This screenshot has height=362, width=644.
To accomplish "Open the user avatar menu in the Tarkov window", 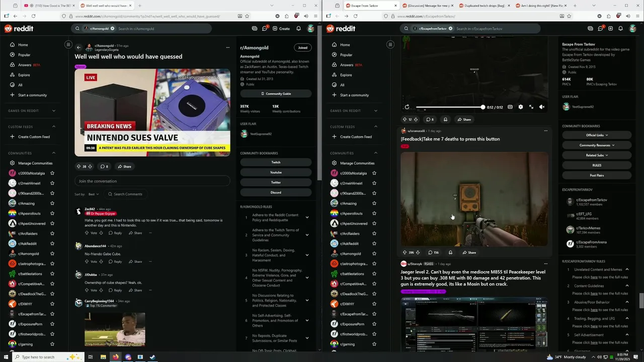I will click(632, 29).
